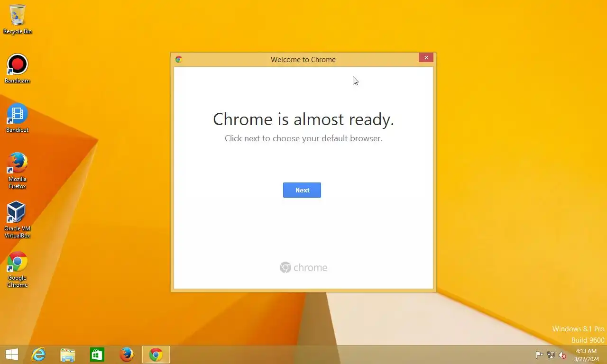
Task: Activate the Chrome taskbar button
Action: click(156, 355)
